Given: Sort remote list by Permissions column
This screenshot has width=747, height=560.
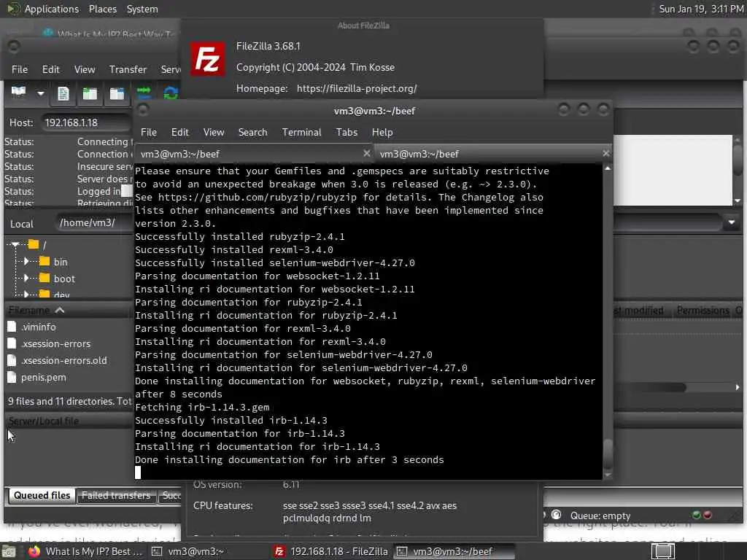Looking at the screenshot, I should 703,311.
